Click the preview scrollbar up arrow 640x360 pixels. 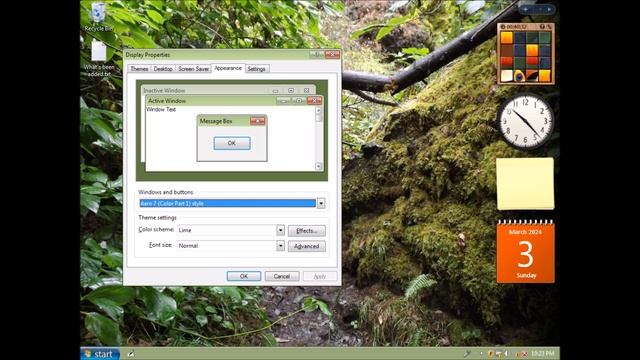pos(318,111)
